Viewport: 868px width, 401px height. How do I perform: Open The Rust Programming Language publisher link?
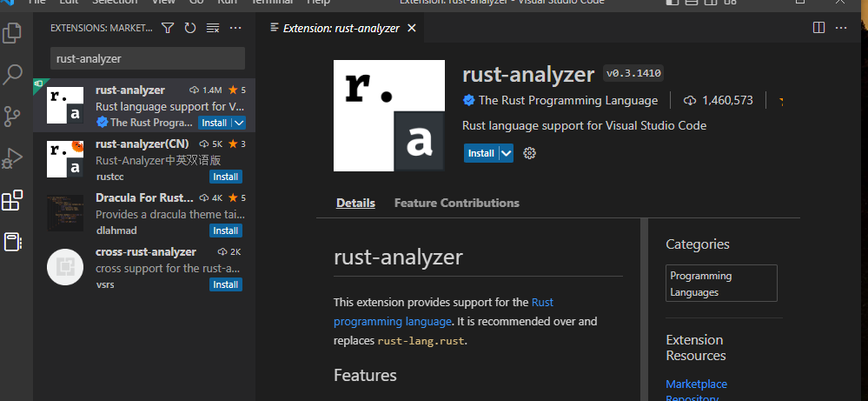click(568, 100)
